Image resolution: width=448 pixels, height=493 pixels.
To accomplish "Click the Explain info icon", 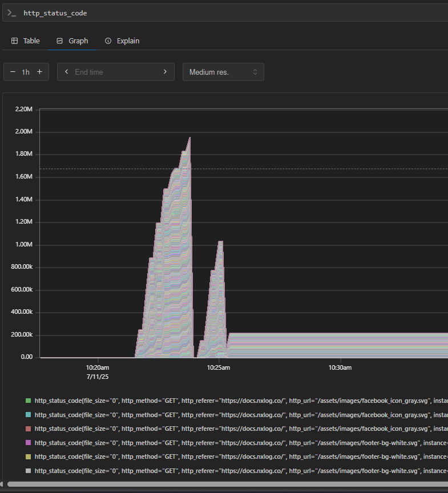I will [108, 41].
